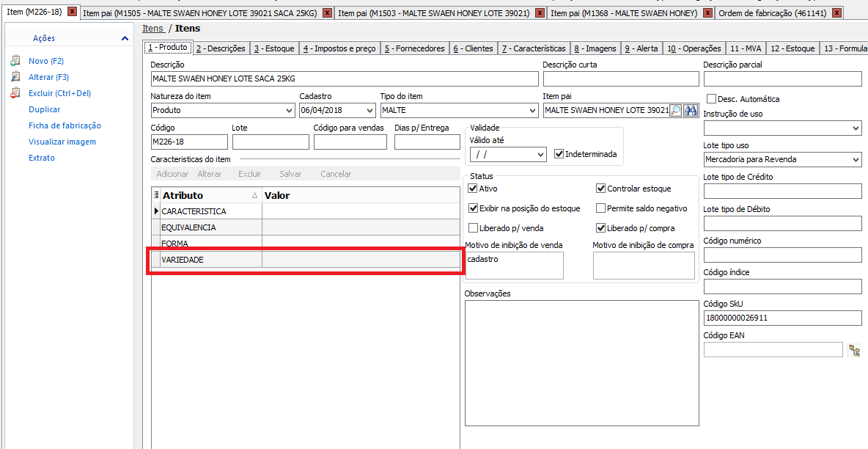
Task: Open the 10 - Operações tab
Action: 694,48
